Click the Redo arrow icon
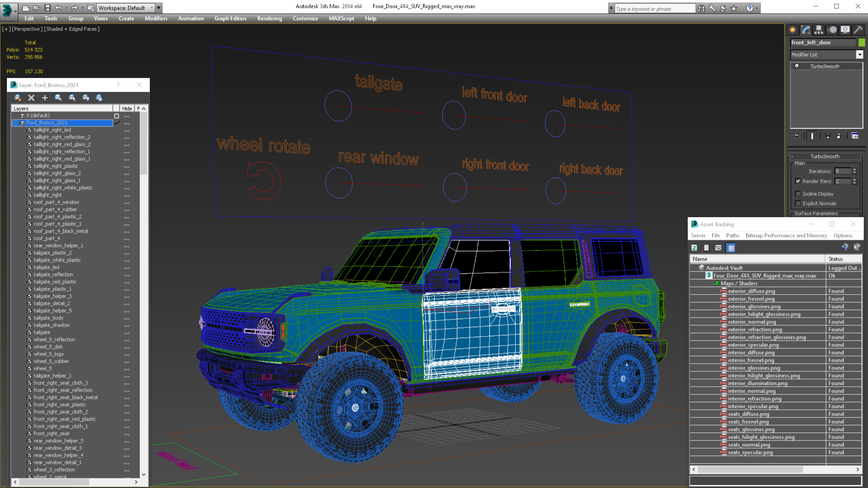The width and height of the screenshot is (868, 488). [74, 8]
